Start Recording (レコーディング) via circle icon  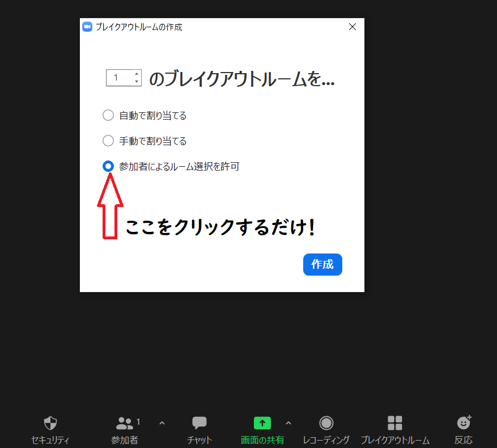[x=326, y=423]
